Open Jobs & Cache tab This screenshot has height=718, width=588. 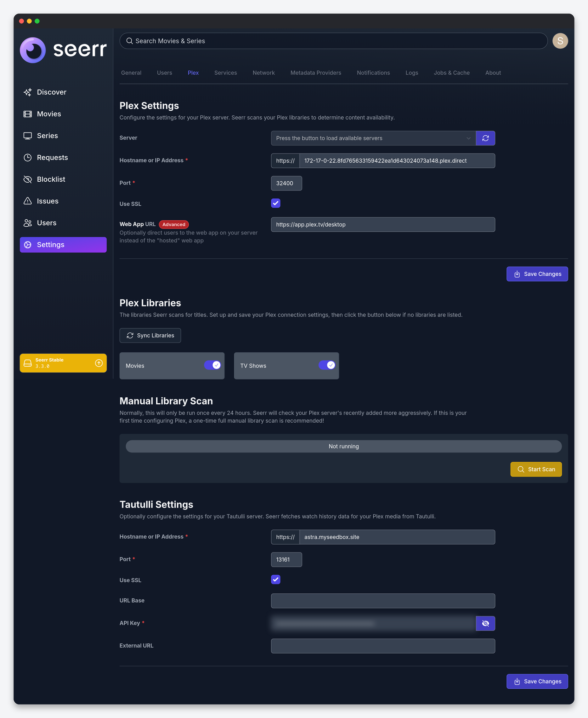click(452, 73)
